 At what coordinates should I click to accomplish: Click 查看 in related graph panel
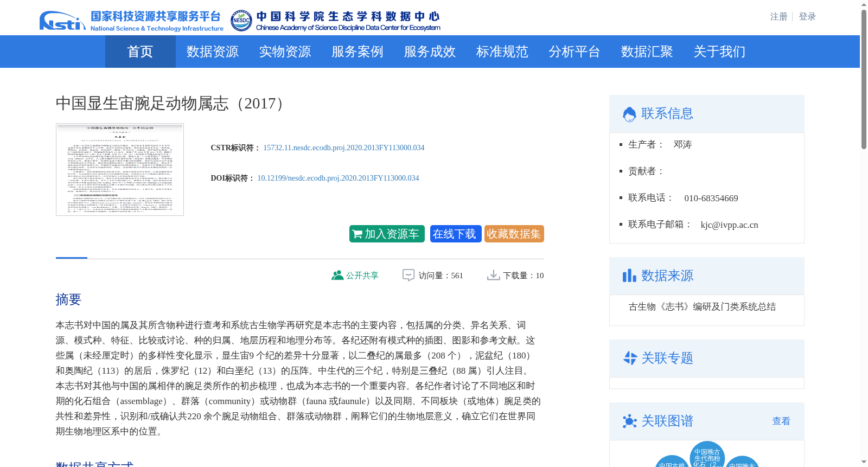pos(781,421)
